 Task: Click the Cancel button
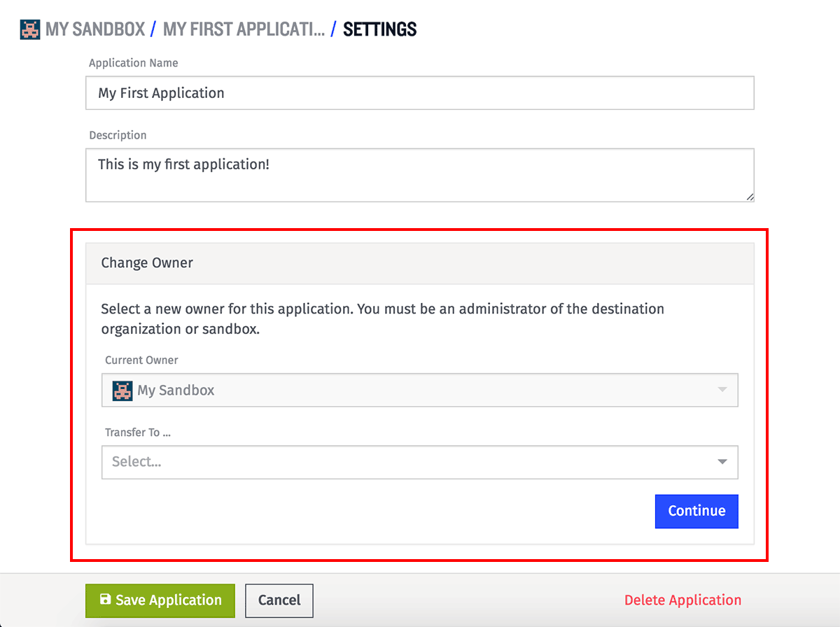279,600
